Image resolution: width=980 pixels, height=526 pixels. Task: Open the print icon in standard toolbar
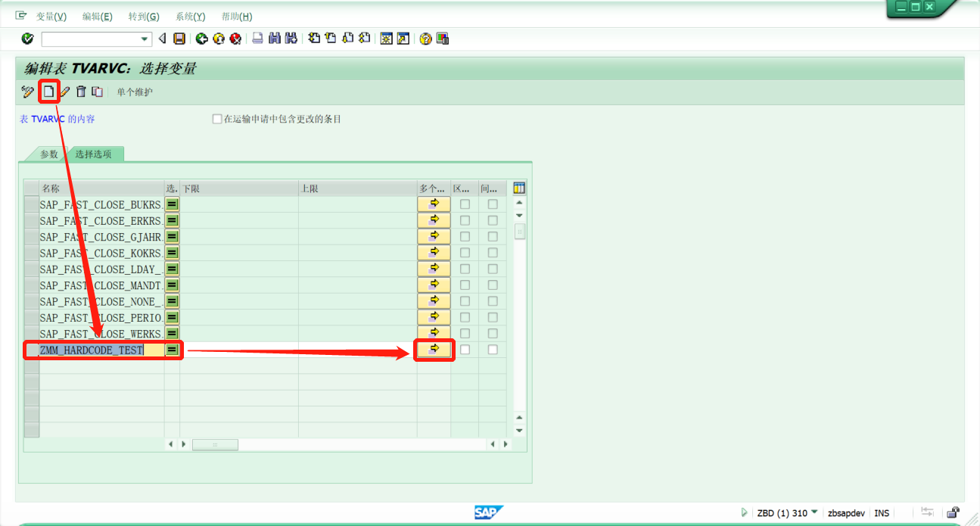click(x=257, y=38)
